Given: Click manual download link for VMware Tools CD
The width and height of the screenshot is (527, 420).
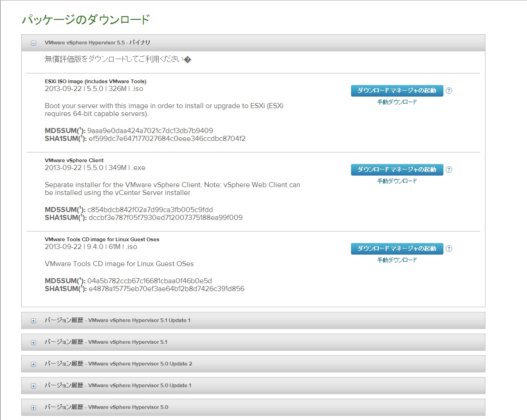Looking at the screenshot, I should tap(397, 260).
